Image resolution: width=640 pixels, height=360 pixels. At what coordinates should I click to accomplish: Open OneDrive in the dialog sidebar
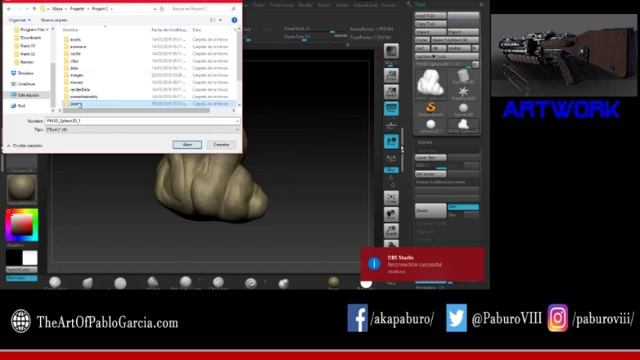pos(23,84)
